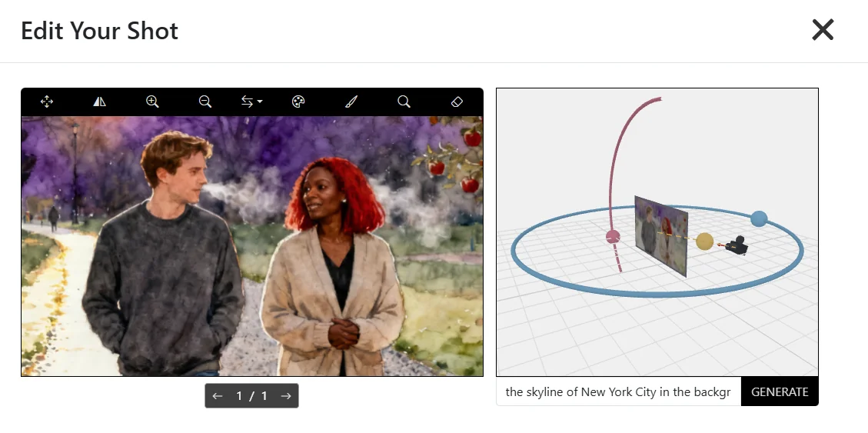
Task: Click the image plane in 3D view
Action: (661, 236)
